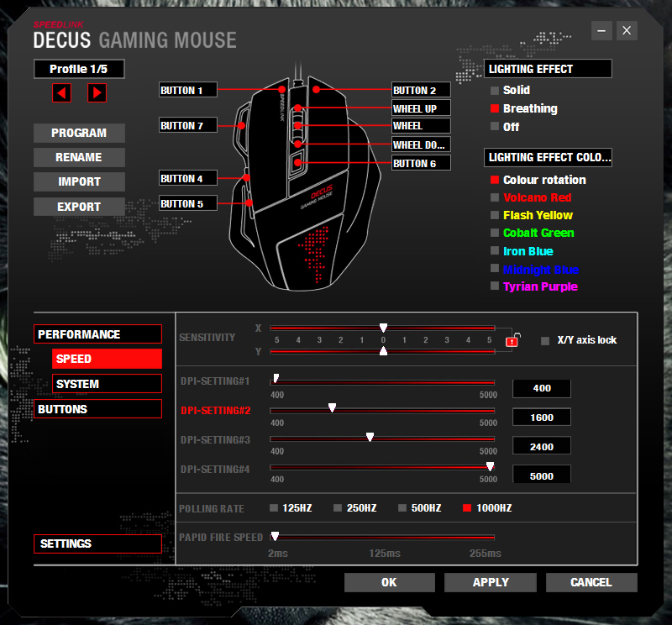Click DPI-SETTING#3 slider handle

[370, 437]
